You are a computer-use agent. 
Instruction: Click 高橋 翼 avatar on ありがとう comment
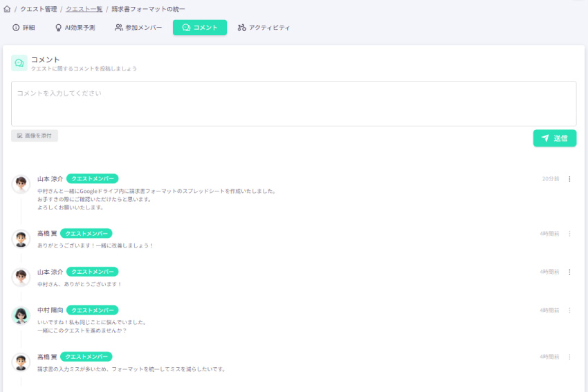click(21, 239)
